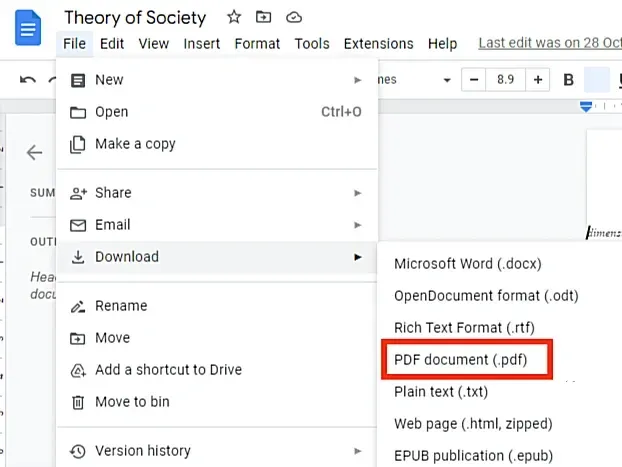Viewport: 622px width, 467px height.
Task: Star the Theory of Society document
Action: [234, 17]
